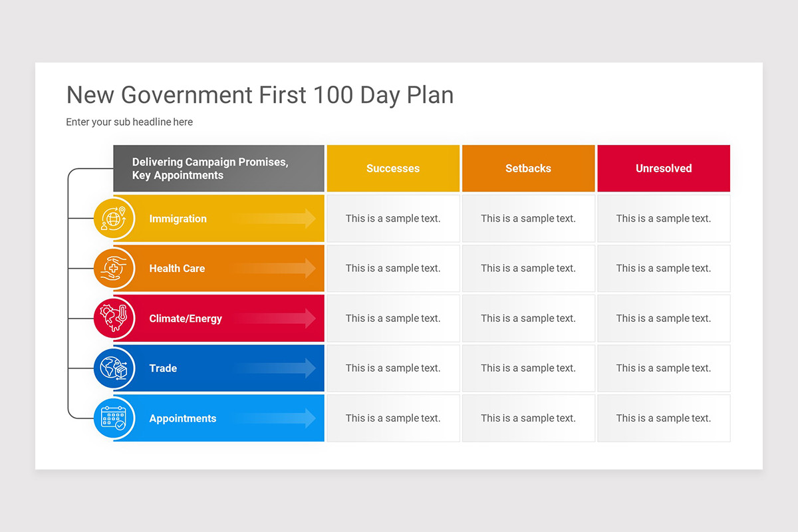Select the red Unresolved header cell
The height and width of the screenshot is (532, 798).
664,168
